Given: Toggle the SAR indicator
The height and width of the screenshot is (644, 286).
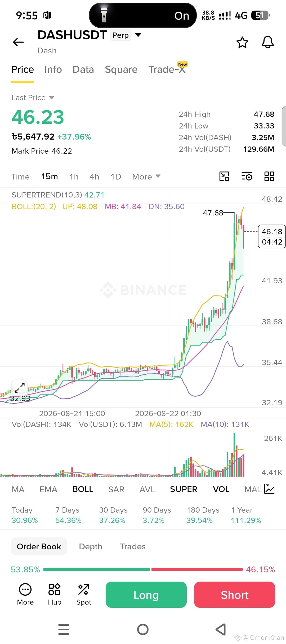Looking at the screenshot, I should 116,489.
